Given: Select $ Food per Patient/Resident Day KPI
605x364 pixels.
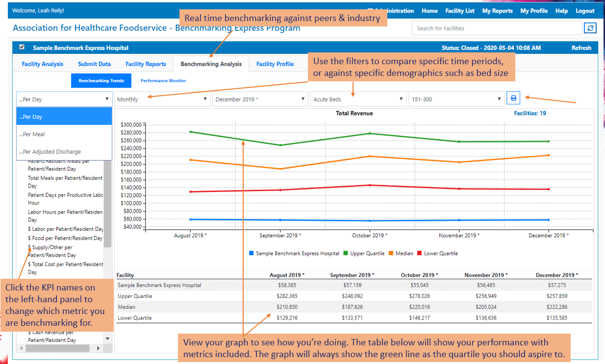Looking at the screenshot, I should 65,238.
